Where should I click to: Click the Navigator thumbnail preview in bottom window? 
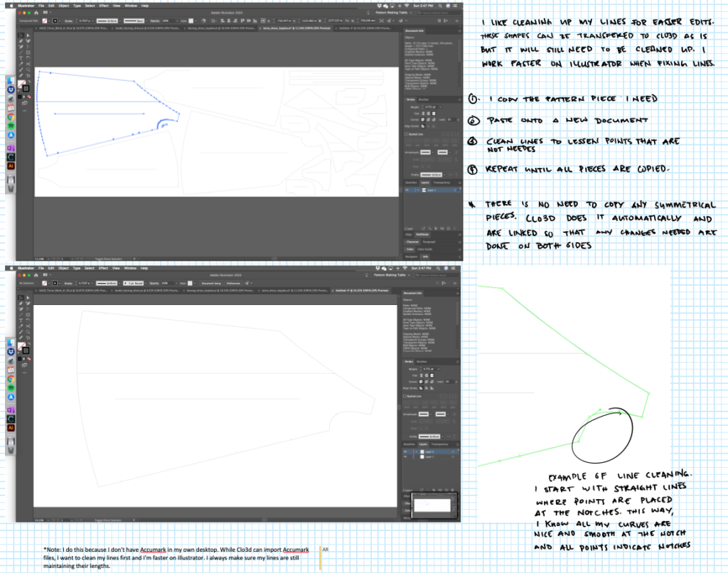point(434,505)
